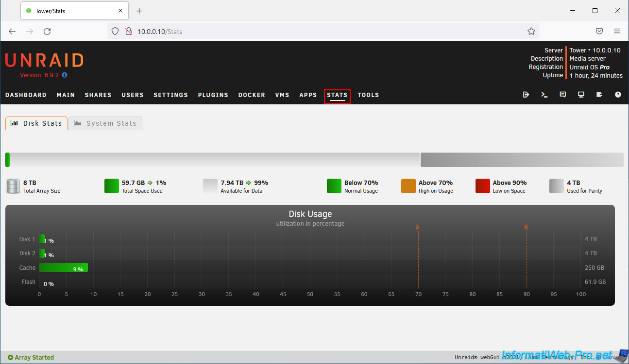629x364 pixels.
Task: Go to the Docker menu
Action: point(252,95)
